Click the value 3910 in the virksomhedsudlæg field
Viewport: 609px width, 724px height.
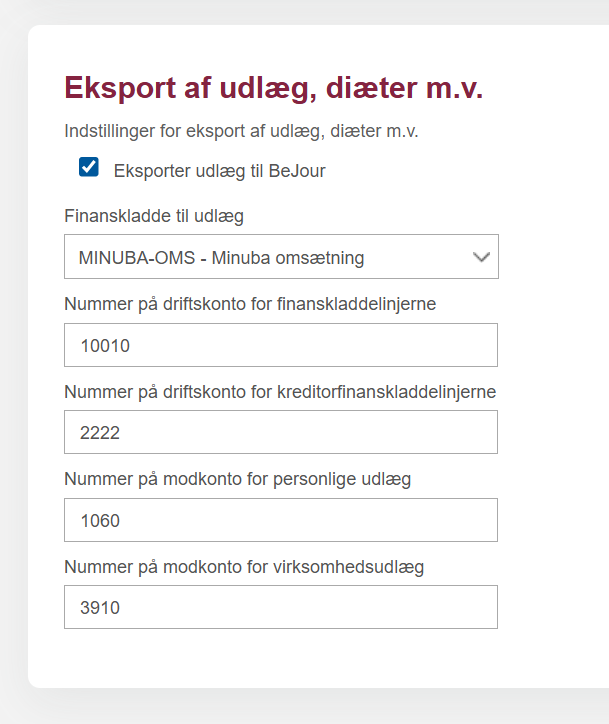(x=100, y=608)
